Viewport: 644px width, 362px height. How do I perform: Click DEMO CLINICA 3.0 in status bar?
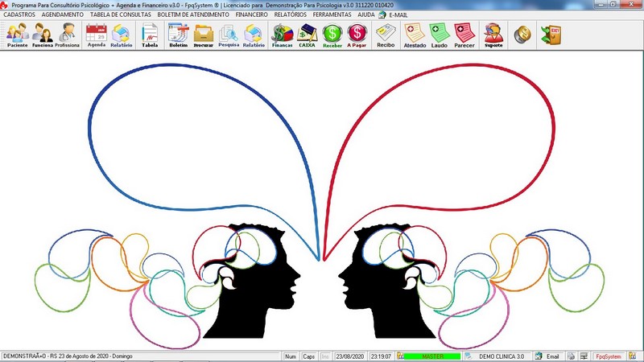point(502,356)
